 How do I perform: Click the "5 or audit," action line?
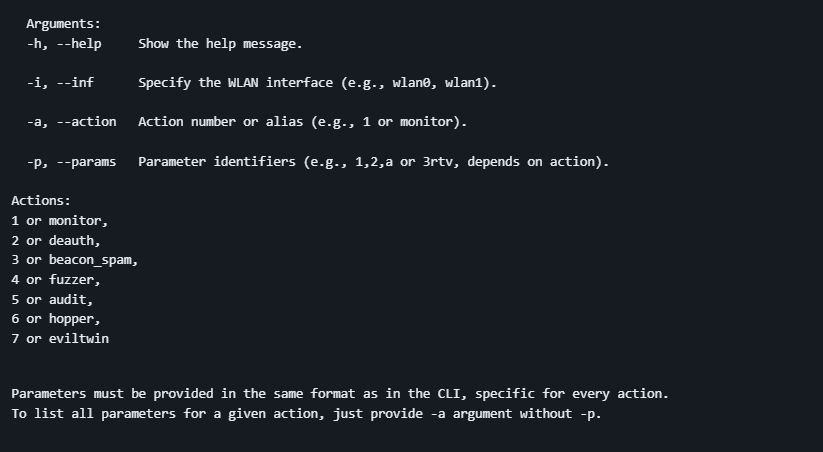(x=52, y=299)
